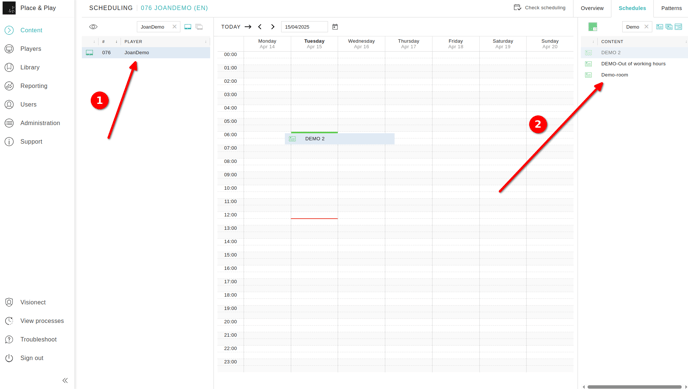Click the green color swatch in content panel
688x389 pixels.
(x=593, y=27)
